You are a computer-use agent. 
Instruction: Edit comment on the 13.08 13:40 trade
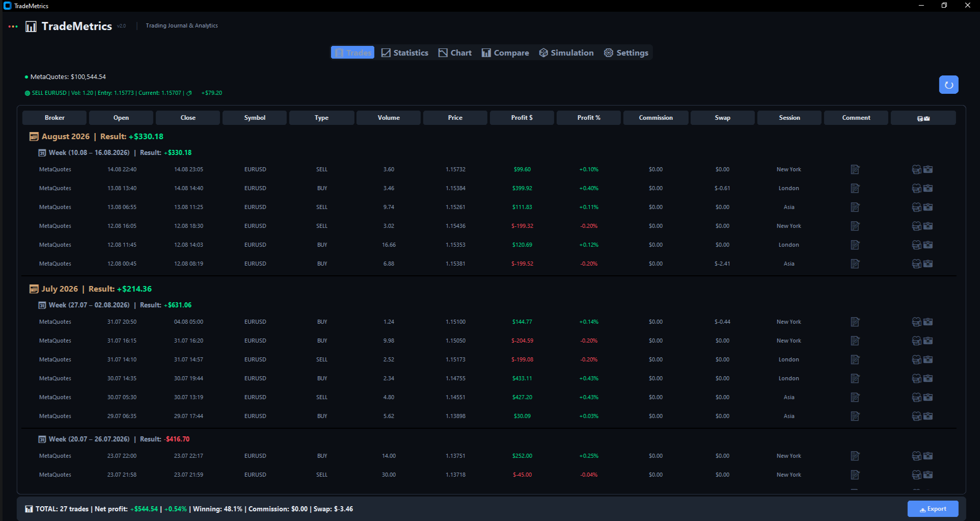[x=855, y=188]
